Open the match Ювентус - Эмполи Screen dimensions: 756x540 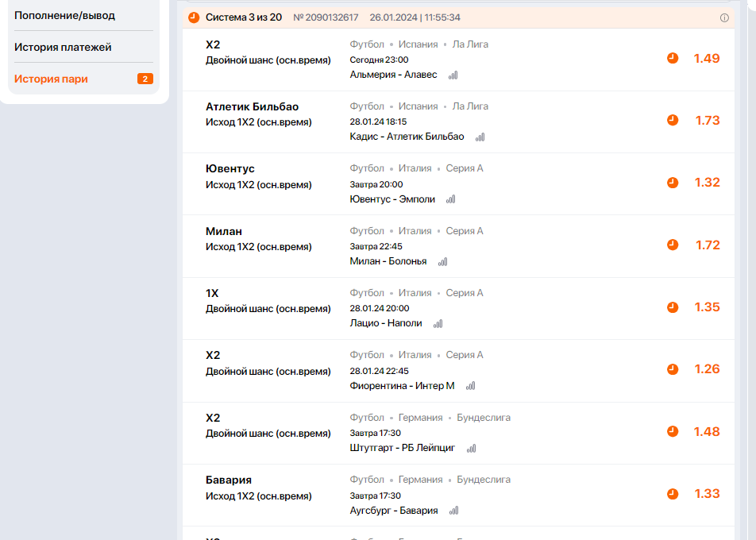pyautogui.click(x=392, y=199)
